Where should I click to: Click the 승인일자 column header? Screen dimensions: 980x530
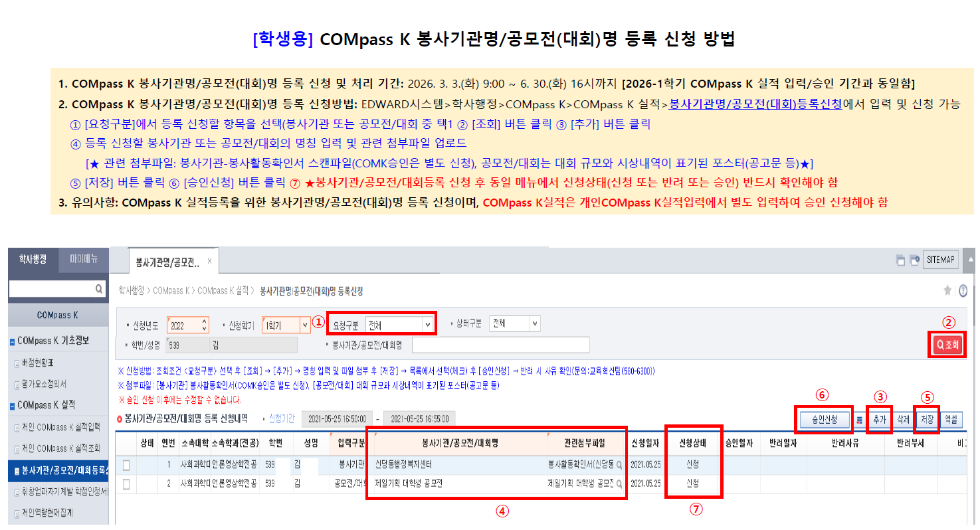click(x=740, y=444)
